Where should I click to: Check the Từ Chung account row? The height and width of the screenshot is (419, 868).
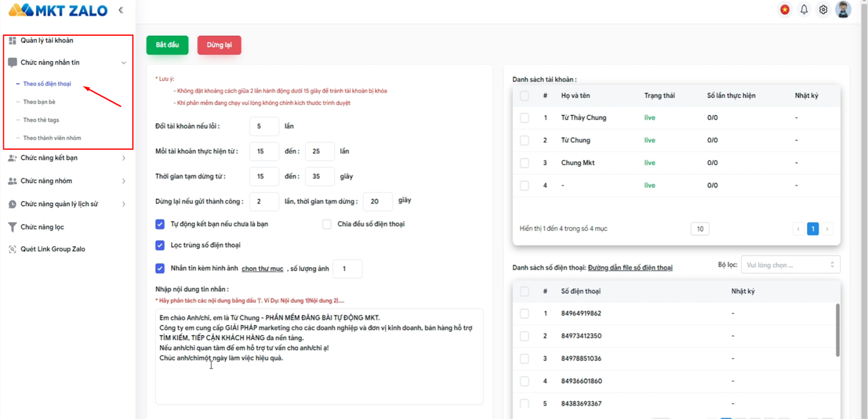(x=524, y=140)
